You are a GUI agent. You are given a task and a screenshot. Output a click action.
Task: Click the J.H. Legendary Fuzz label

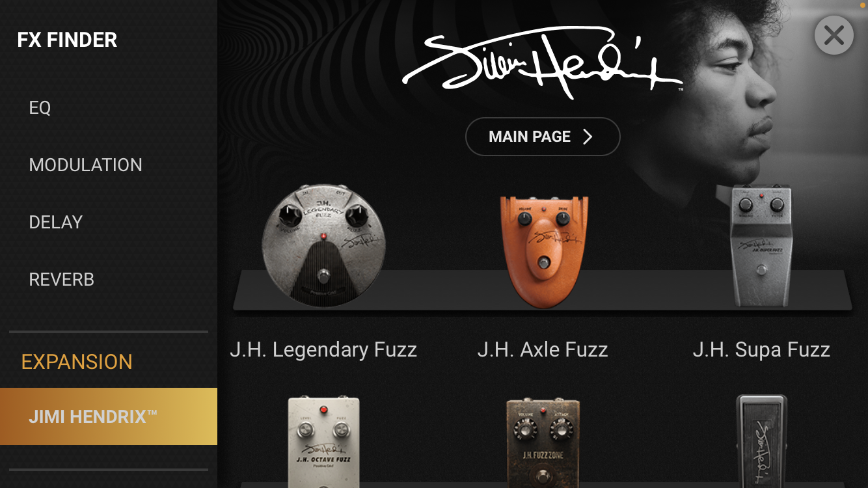(x=323, y=350)
